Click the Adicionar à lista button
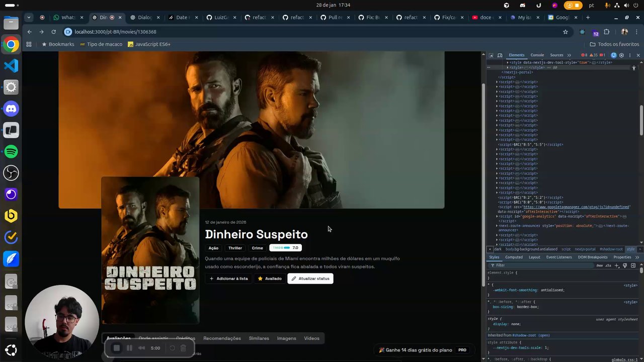This screenshot has height=362, width=644. (229, 279)
